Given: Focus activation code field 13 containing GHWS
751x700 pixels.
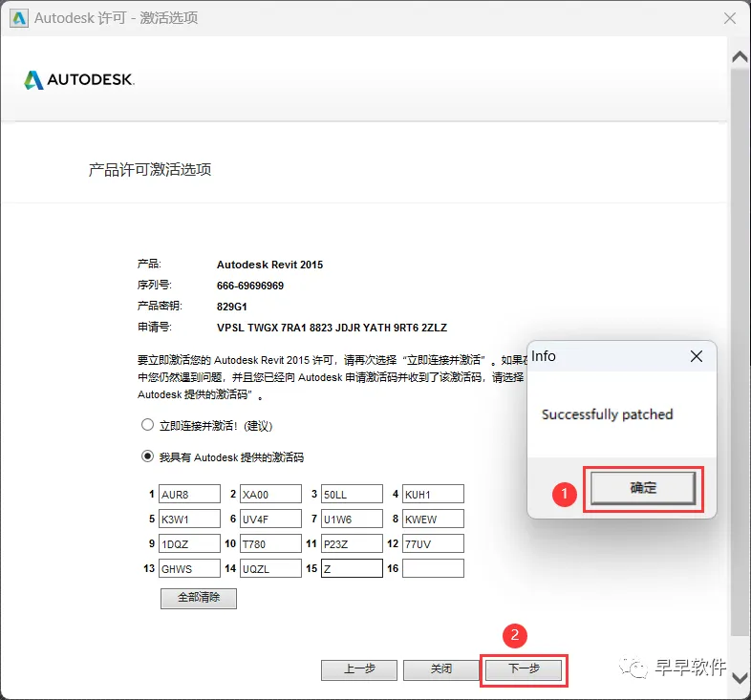Looking at the screenshot, I should pos(190,569).
